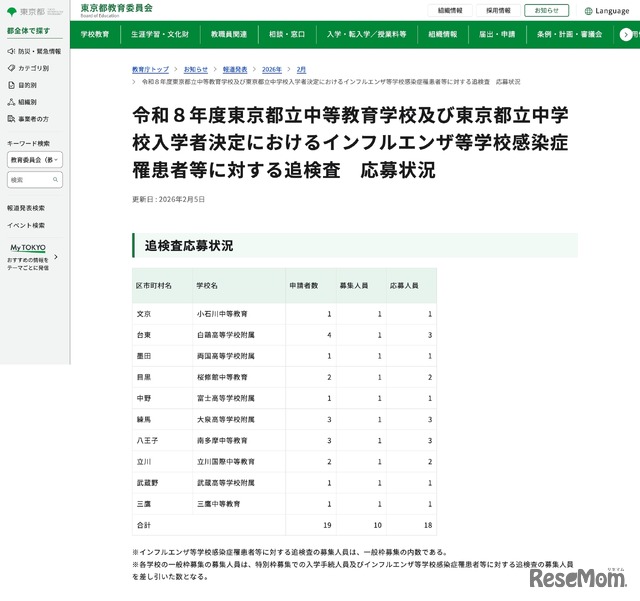
Task: Click 合計 total row label
Action: [144, 525]
